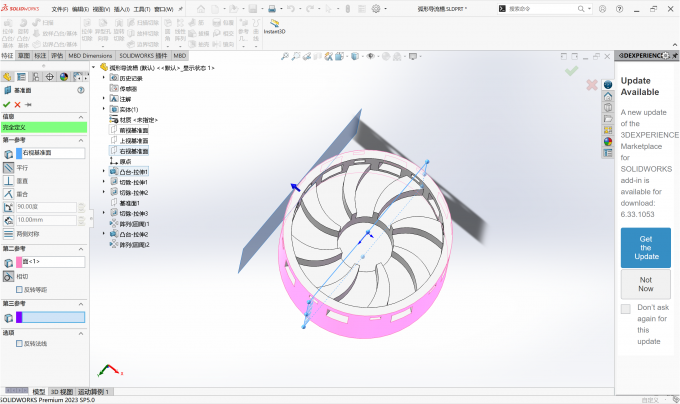Screen dimensions: 680x404
Task: Expand the 切除-拉伸3 feature node arrow
Action: [104, 213]
